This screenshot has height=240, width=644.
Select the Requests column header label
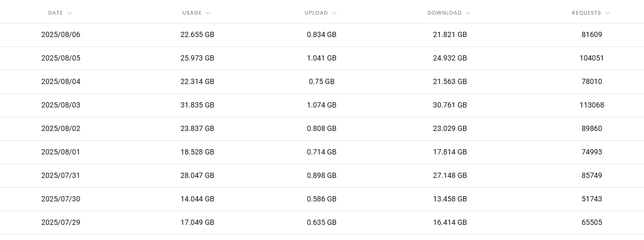click(587, 13)
